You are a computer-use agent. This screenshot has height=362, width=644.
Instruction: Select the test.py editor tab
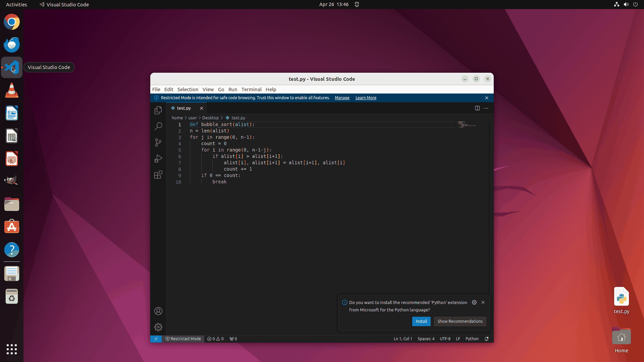[x=184, y=108]
